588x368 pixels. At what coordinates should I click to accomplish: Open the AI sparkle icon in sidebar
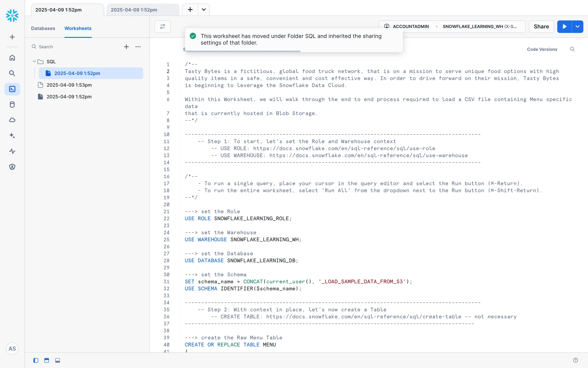pyautogui.click(x=12, y=136)
